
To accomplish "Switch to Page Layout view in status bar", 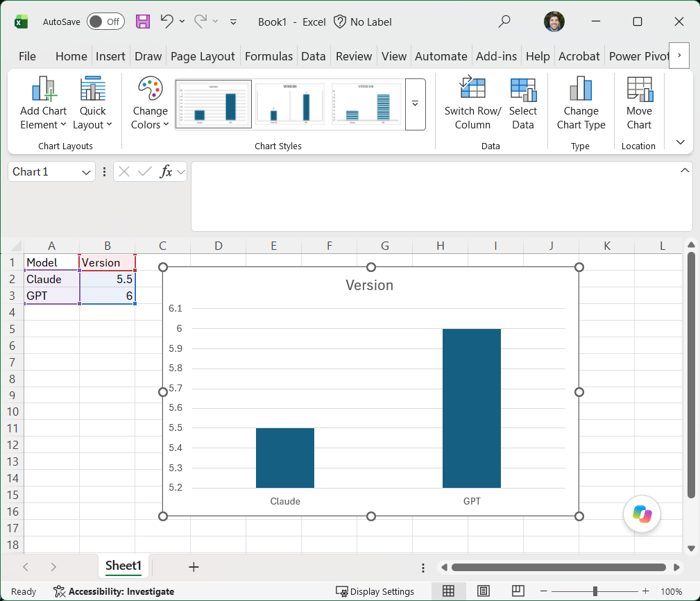I will pos(483,591).
